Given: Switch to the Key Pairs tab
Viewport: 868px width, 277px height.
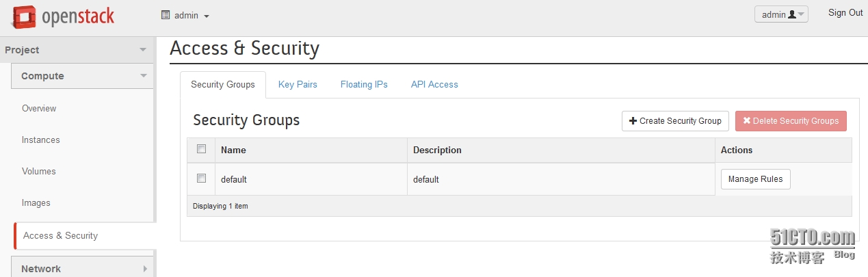Looking at the screenshot, I should (298, 85).
